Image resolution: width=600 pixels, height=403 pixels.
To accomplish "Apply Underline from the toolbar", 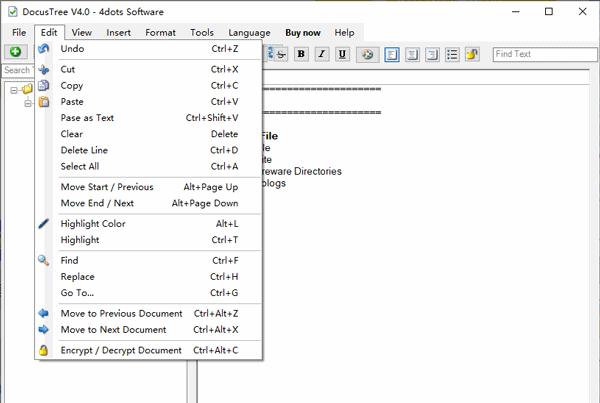I will tap(343, 53).
